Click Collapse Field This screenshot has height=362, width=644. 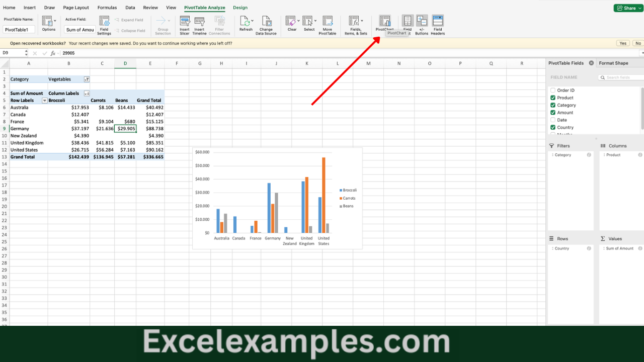click(x=130, y=31)
